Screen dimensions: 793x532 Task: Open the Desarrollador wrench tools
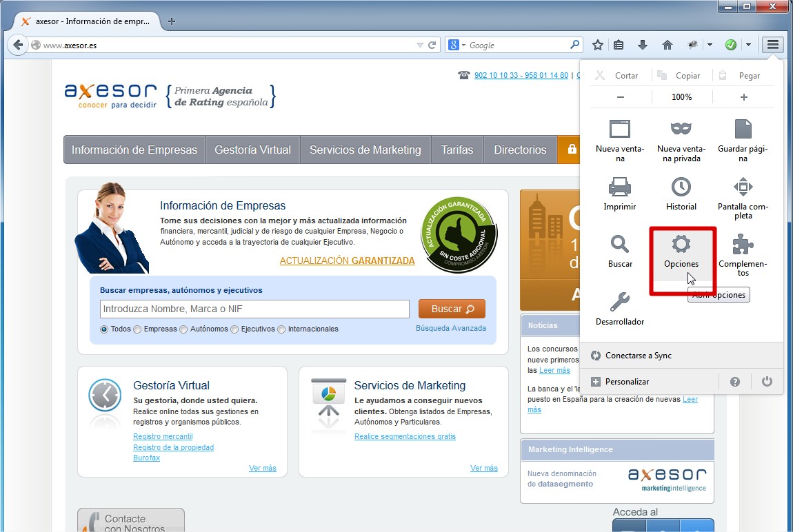click(x=620, y=309)
